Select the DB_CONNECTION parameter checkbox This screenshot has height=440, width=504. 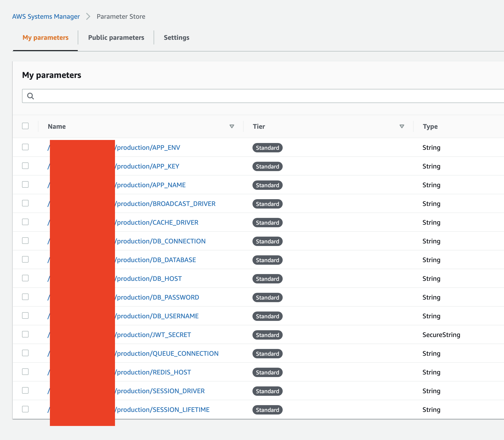pyautogui.click(x=25, y=241)
